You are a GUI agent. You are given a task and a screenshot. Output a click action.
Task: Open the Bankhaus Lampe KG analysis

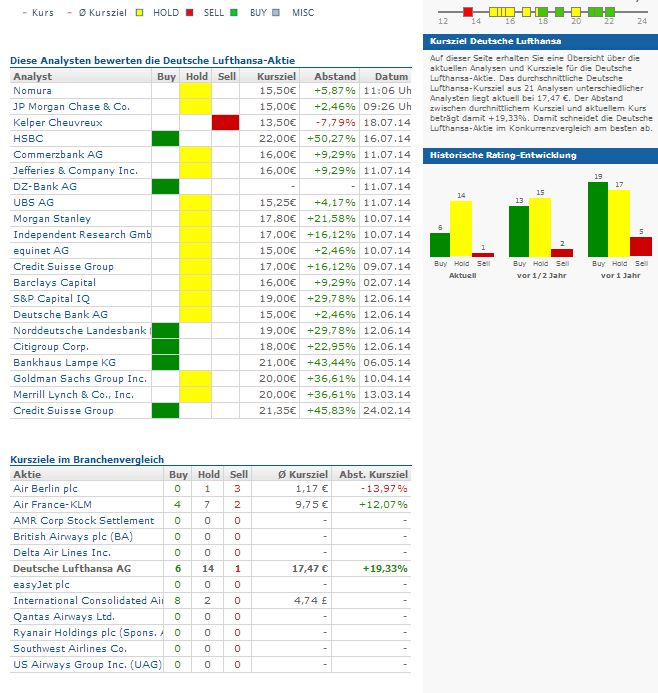pos(64,362)
